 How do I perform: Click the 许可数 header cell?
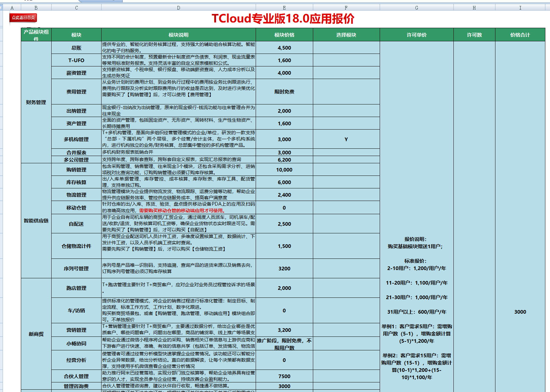click(x=474, y=35)
